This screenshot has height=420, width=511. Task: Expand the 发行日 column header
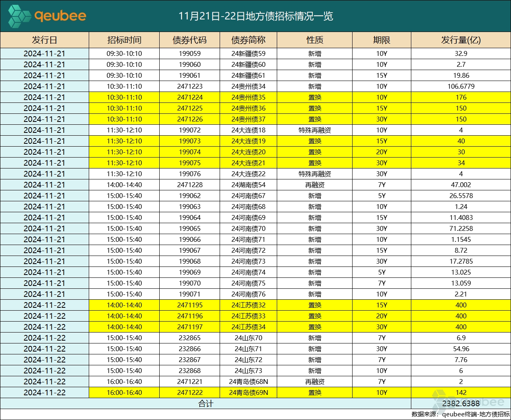pos(45,39)
